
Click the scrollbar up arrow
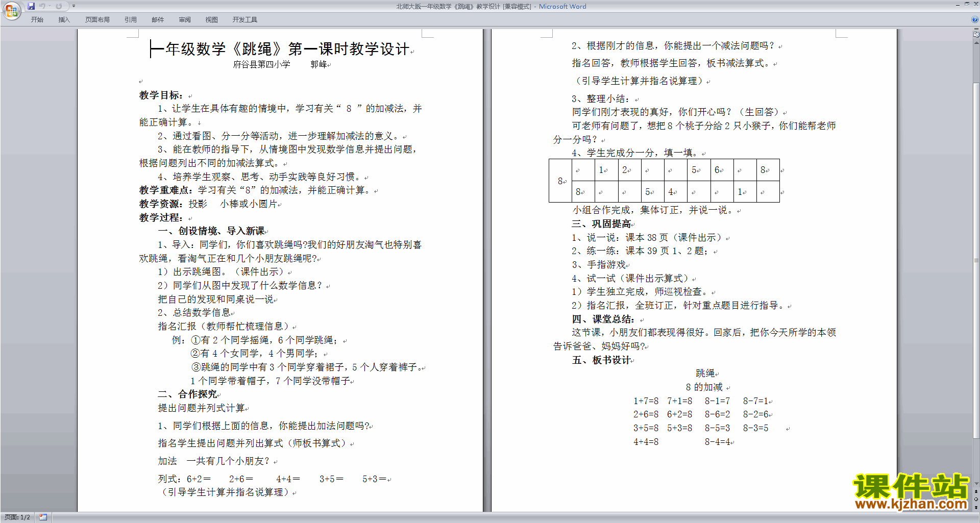click(x=976, y=43)
